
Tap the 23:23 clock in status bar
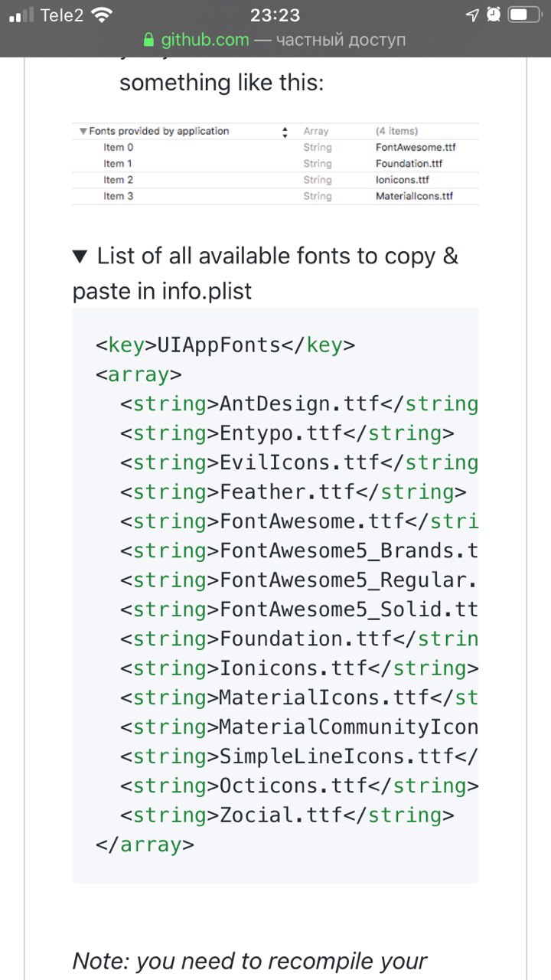click(x=275, y=15)
